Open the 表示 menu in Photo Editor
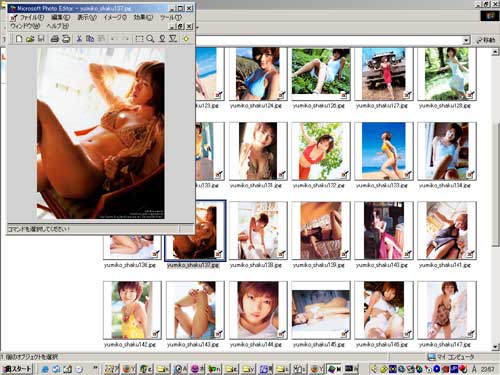This screenshot has width=500, height=375. click(87, 17)
